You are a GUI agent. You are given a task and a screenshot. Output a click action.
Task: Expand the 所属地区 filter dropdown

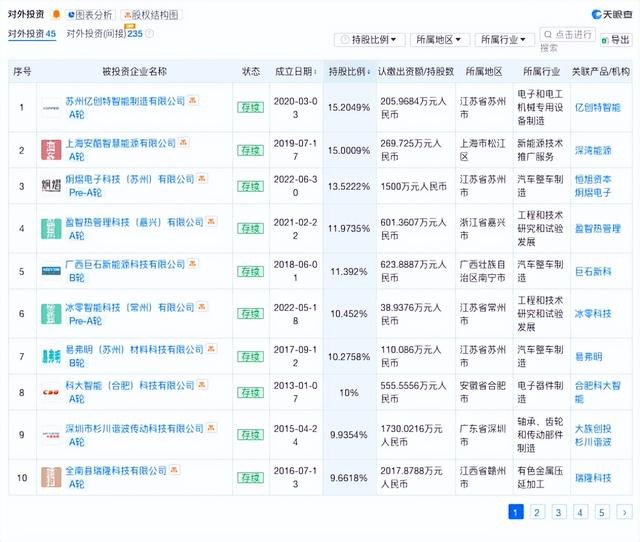pyautogui.click(x=440, y=40)
